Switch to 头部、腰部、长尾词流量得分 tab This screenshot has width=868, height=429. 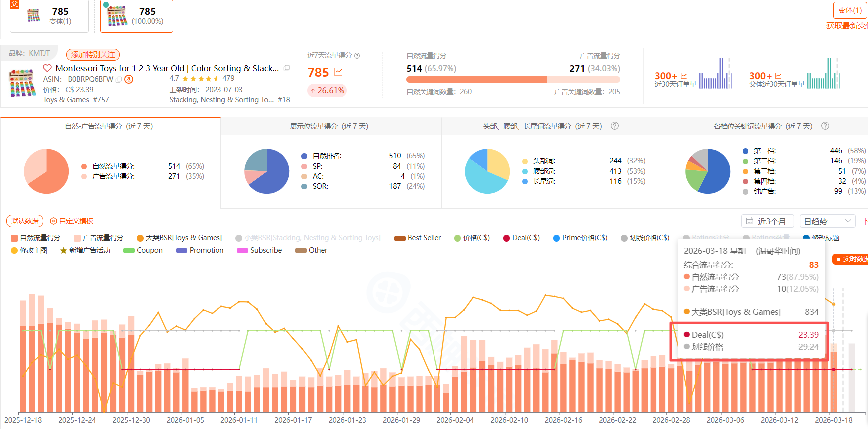(542, 126)
